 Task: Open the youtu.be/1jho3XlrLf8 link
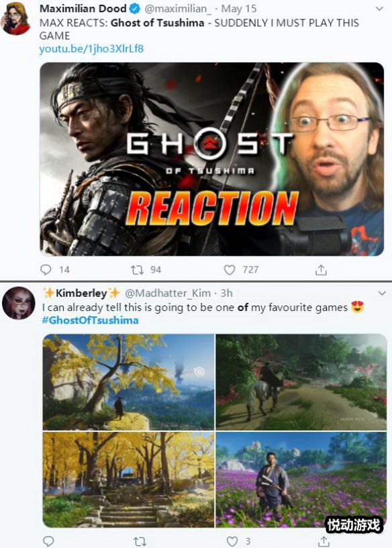pos(91,48)
